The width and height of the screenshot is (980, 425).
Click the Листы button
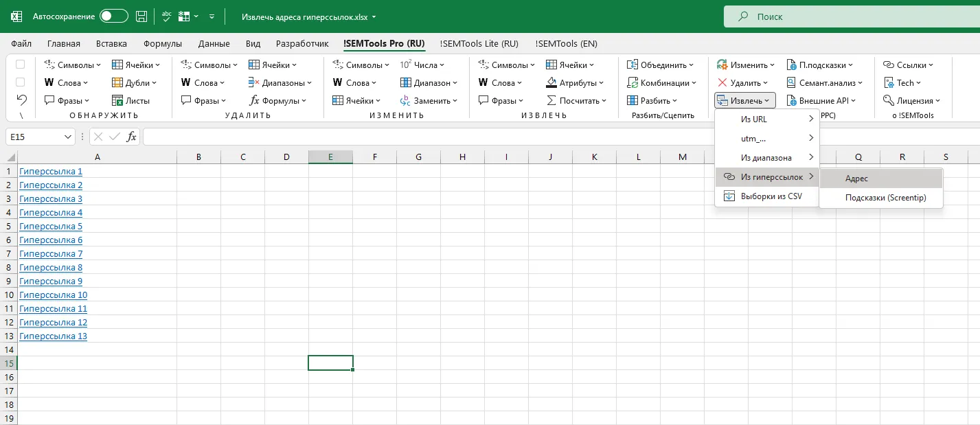click(130, 100)
